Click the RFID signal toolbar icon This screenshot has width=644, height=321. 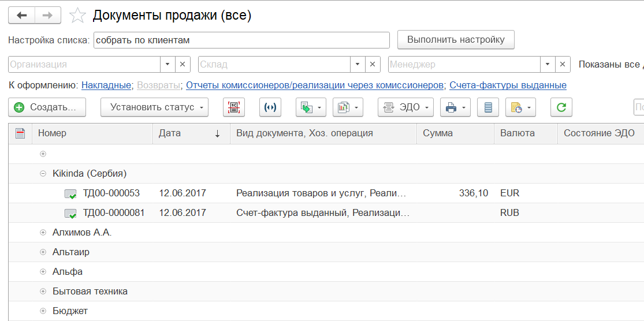click(270, 107)
